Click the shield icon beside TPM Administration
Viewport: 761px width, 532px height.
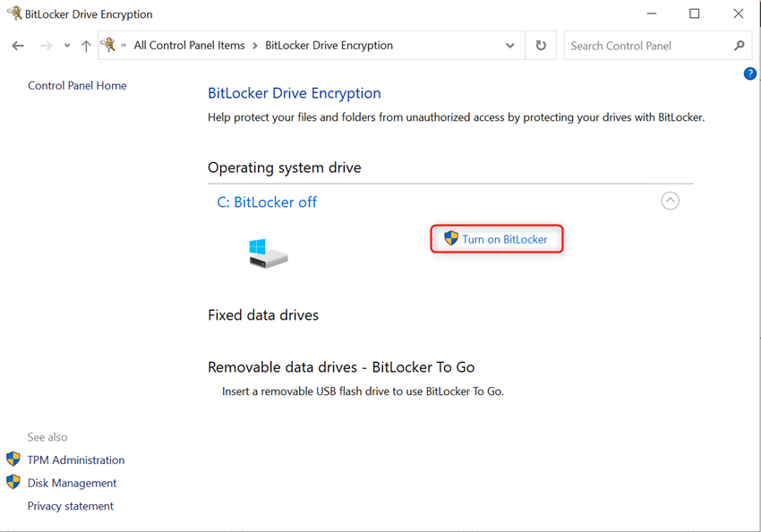point(13,459)
